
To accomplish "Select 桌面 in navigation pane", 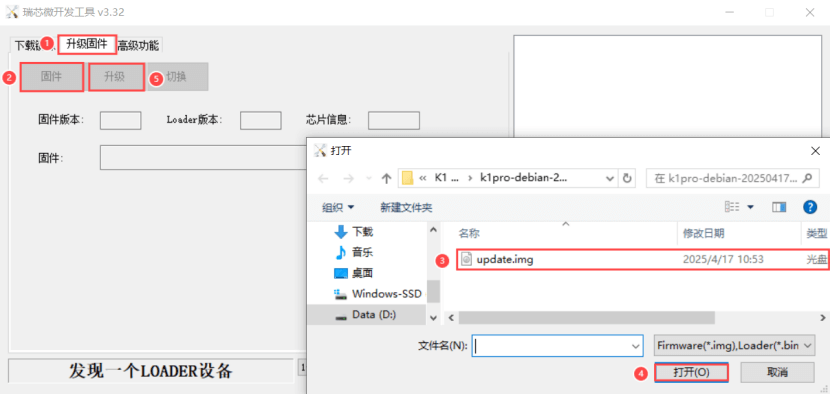I will click(354, 273).
